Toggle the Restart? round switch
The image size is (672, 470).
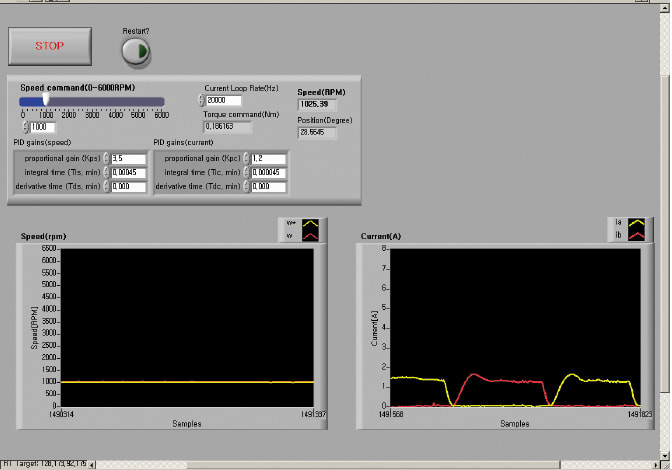[x=135, y=51]
